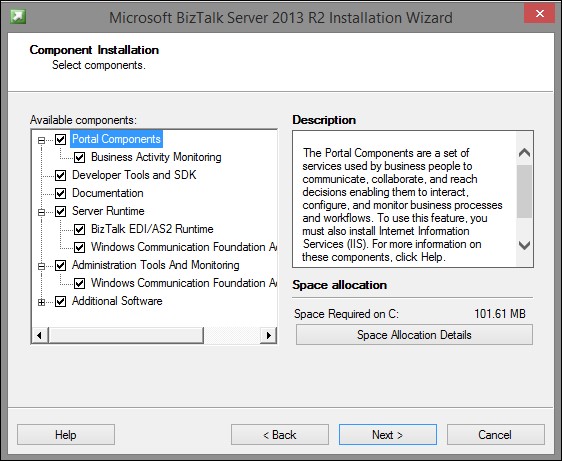
Task: Click the description scroll up arrow
Action: [524, 153]
